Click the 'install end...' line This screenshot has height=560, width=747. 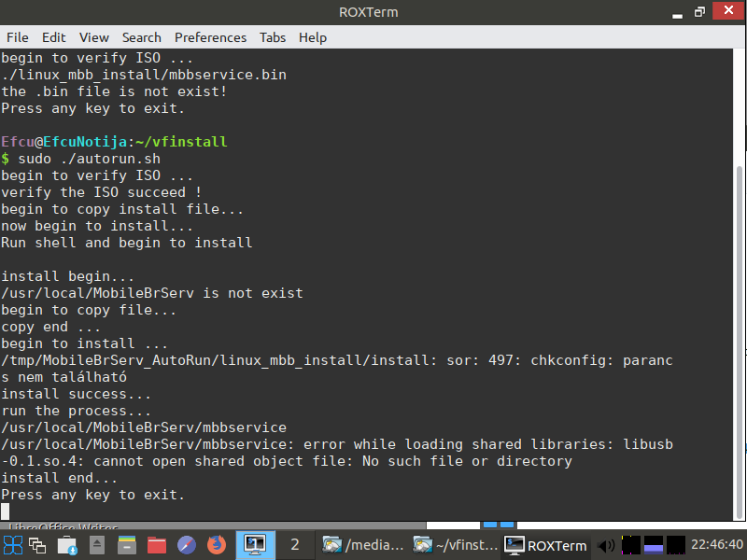tap(59, 478)
